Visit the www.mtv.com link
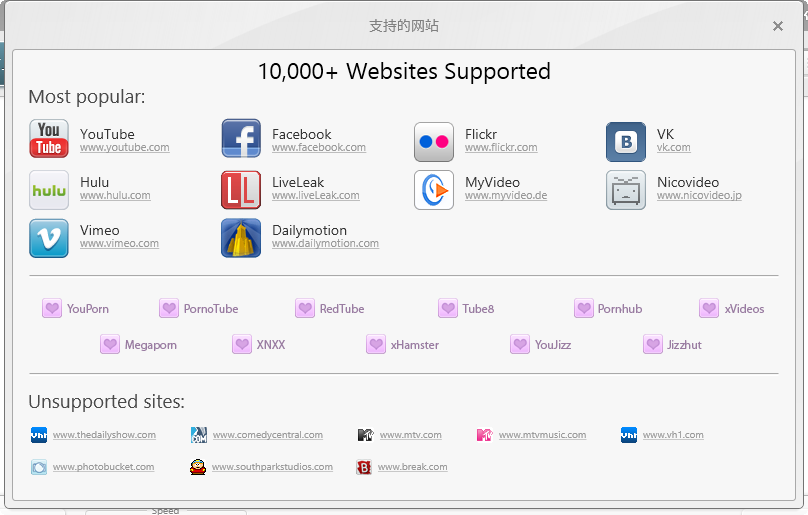808x515 pixels. point(411,435)
